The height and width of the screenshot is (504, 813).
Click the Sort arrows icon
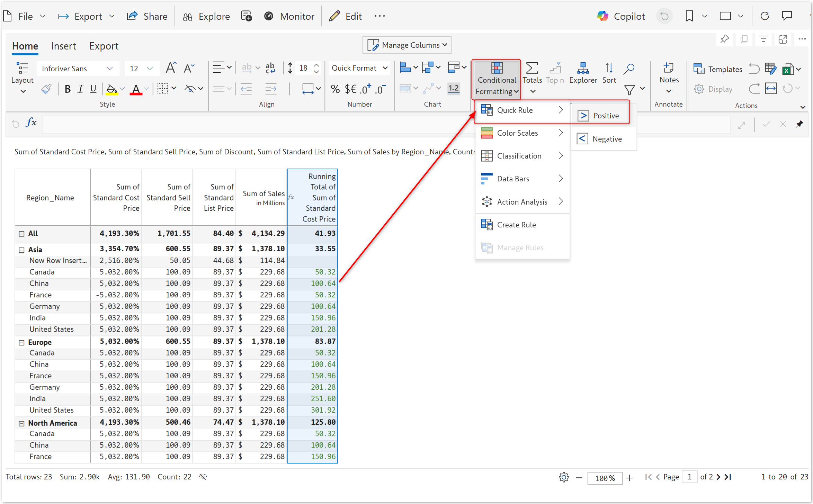[x=609, y=69]
